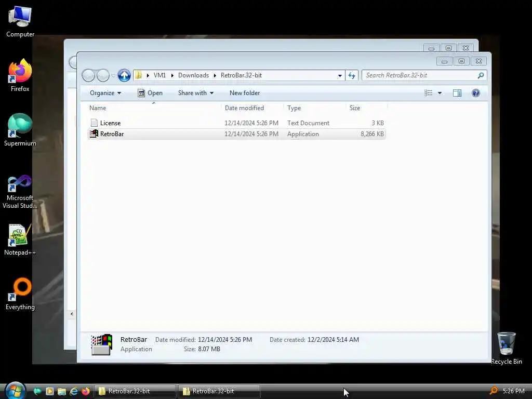Select the RetroBar file name

(112, 134)
